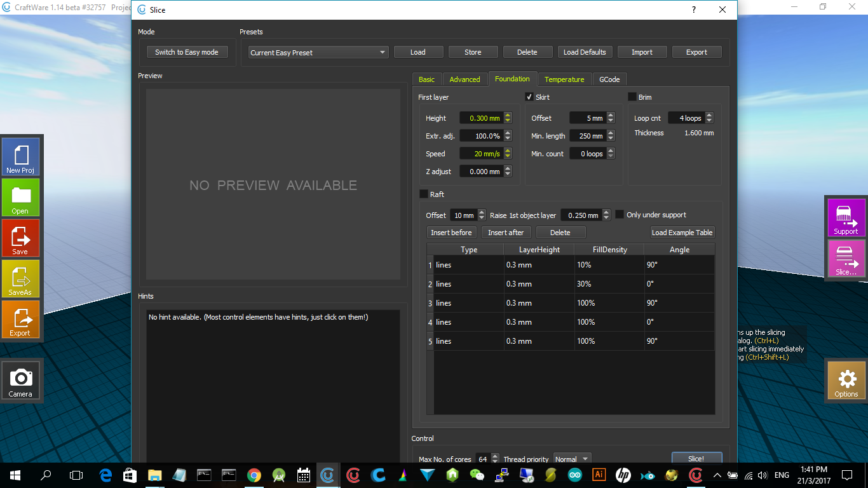Image resolution: width=868 pixels, height=488 pixels.
Task: Click the Export preset button
Action: [x=696, y=52]
